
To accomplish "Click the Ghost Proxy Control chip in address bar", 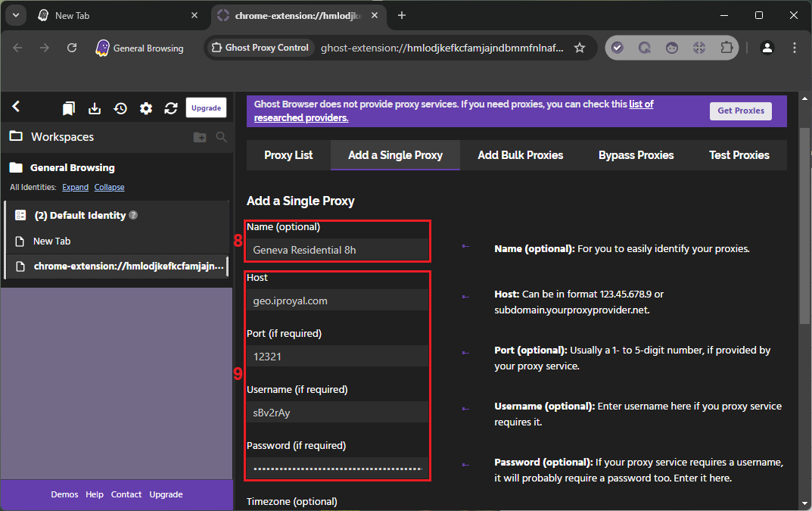I will 260,48.
